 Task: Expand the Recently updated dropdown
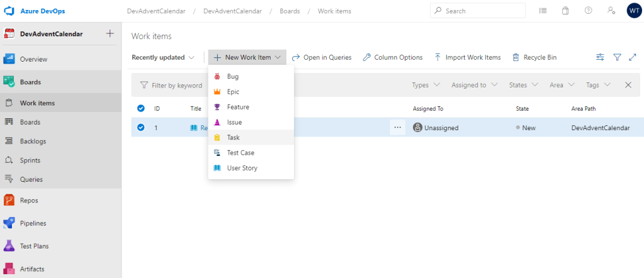163,57
